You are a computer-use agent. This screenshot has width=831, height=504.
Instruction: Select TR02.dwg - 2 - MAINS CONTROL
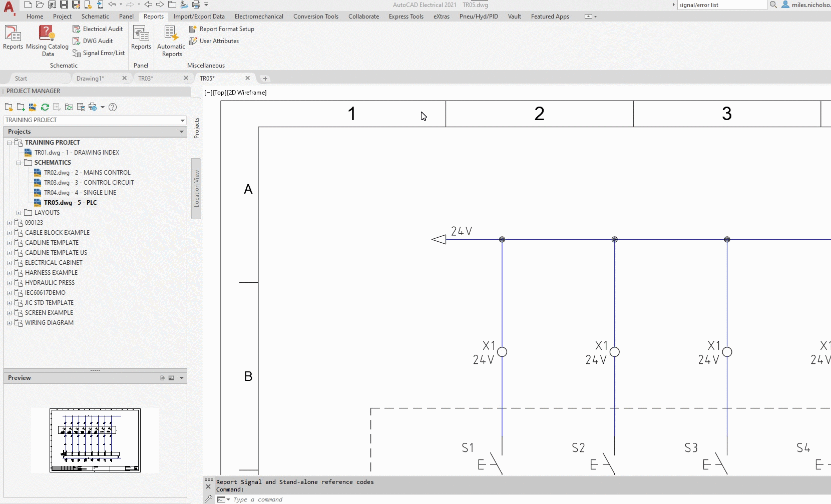(x=87, y=173)
